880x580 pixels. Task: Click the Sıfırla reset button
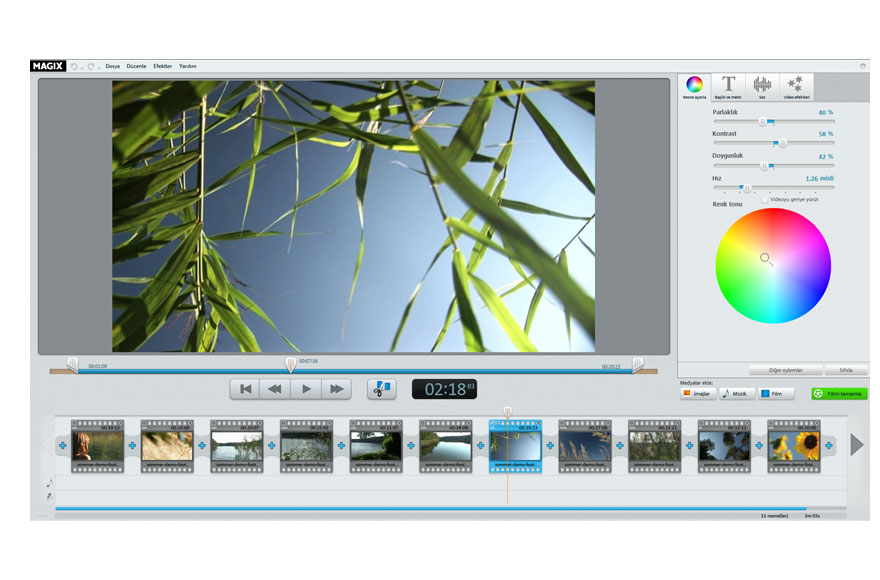[846, 371]
